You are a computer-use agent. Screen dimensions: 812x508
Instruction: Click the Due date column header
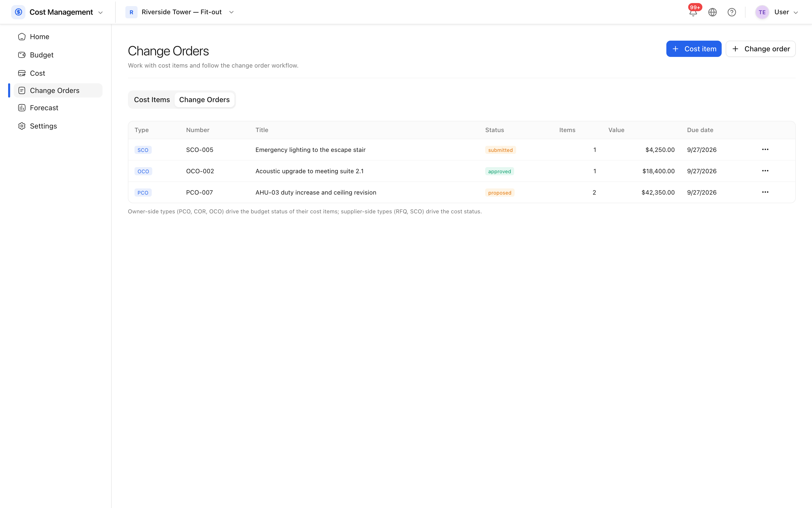pos(700,130)
